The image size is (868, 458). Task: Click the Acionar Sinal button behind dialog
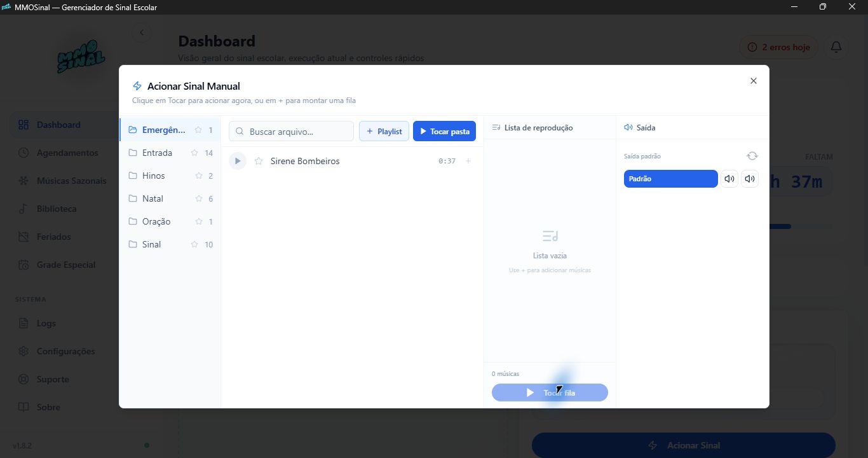click(684, 445)
